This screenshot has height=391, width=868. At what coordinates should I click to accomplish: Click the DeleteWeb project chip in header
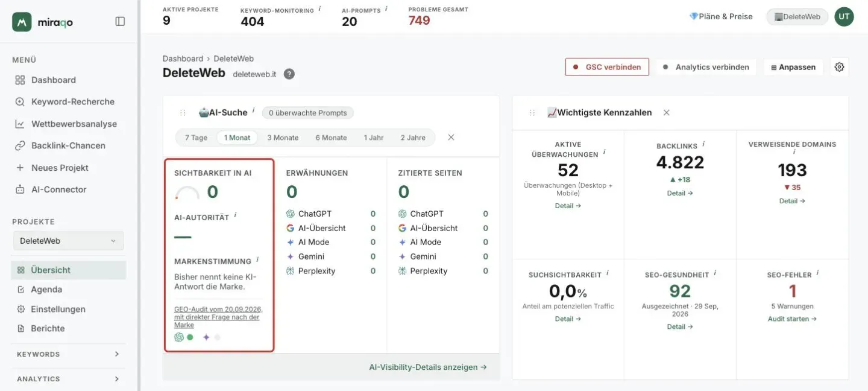[797, 17]
